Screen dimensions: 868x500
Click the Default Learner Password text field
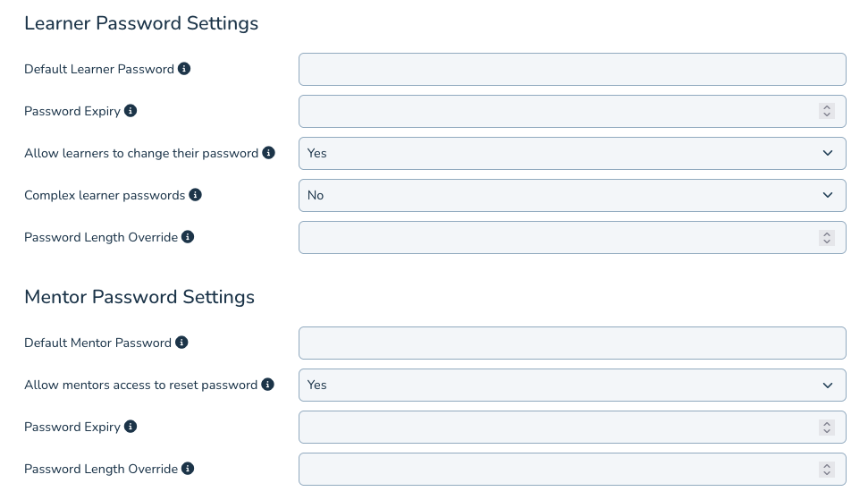pyautogui.click(x=572, y=69)
